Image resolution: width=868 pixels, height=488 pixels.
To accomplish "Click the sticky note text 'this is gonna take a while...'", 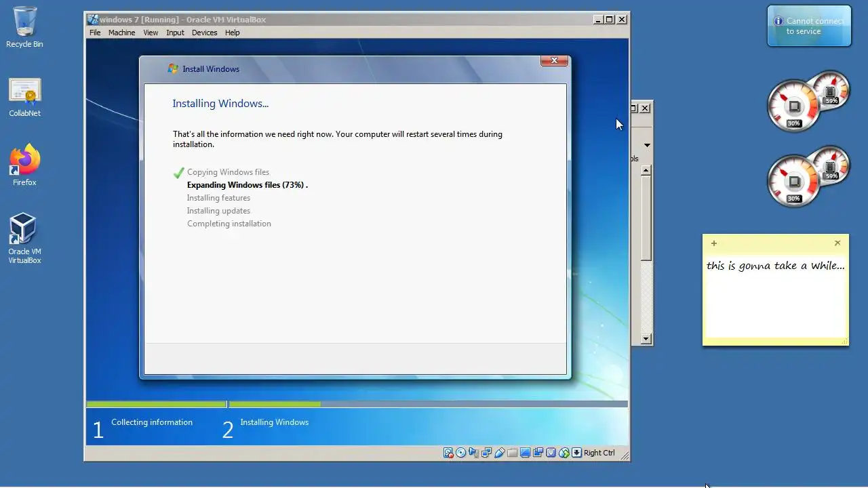I will coord(776,266).
